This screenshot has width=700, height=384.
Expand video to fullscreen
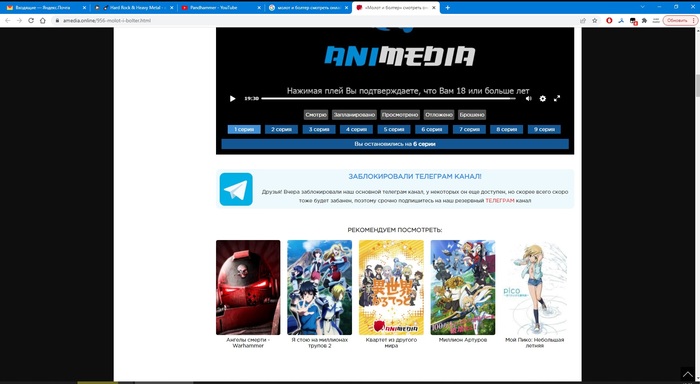click(x=557, y=99)
